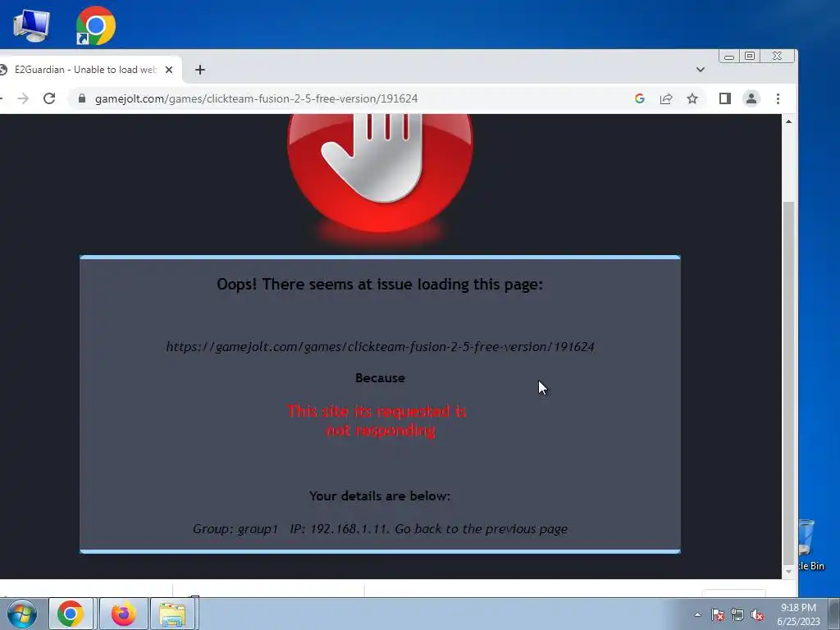Select the E2Guardian browser tab
Image resolution: width=840 pixels, height=630 pixels.
(x=85, y=70)
